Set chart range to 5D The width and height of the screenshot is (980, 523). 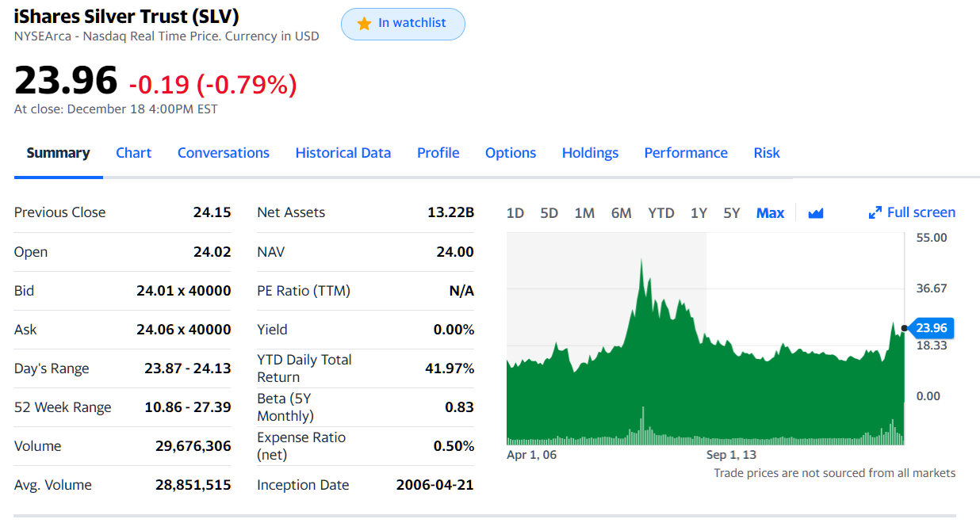pos(549,213)
